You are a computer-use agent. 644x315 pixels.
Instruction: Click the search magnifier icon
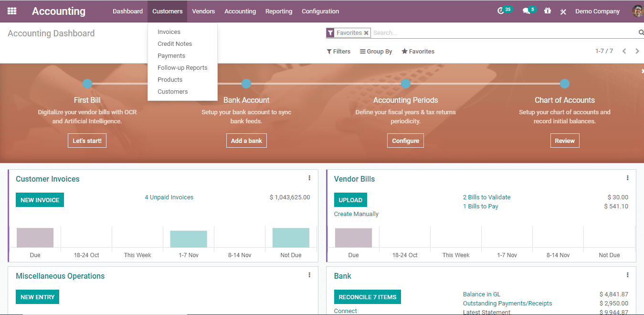(641, 33)
